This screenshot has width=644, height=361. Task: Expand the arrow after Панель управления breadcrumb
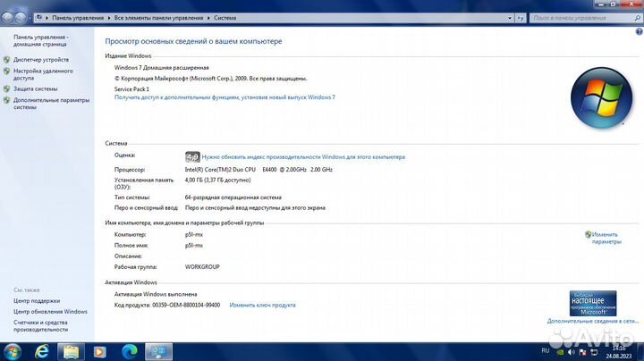pos(109,18)
